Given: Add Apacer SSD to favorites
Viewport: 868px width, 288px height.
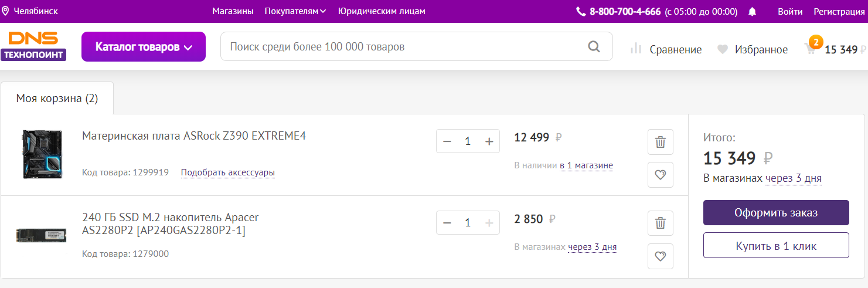Looking at the screenshot, I should click(661, 256).
